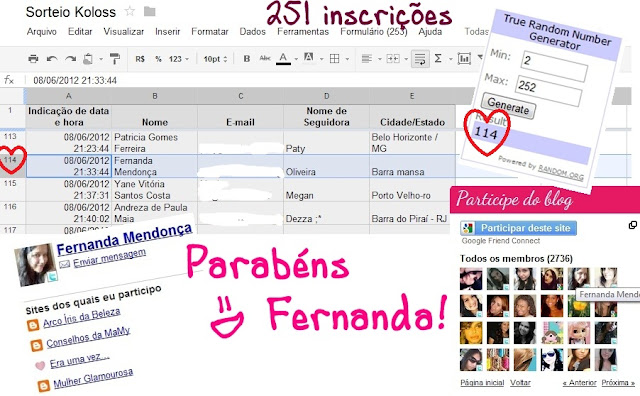The width and height of the screenshot is (640, 396).
Task: Click the cell borders grid icon
Action: (x=334, y=59)
